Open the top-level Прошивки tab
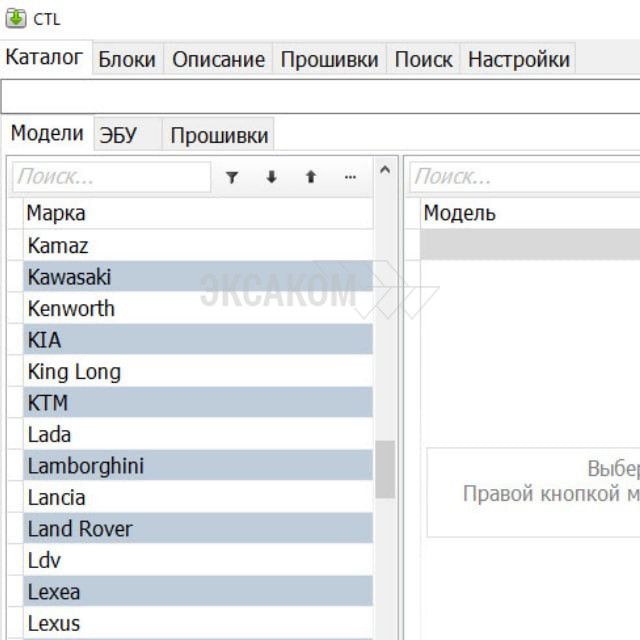 tap(329, 59)
